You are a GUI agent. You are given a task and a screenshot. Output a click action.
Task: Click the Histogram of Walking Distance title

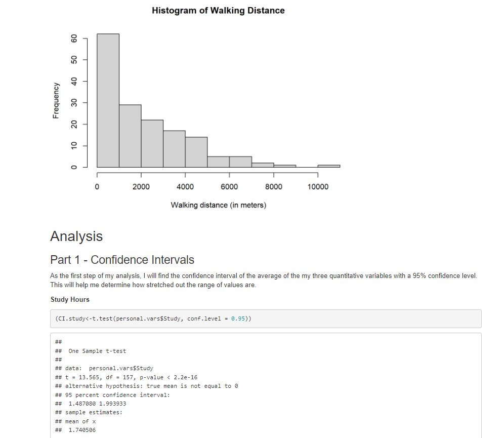click(218, 11)
